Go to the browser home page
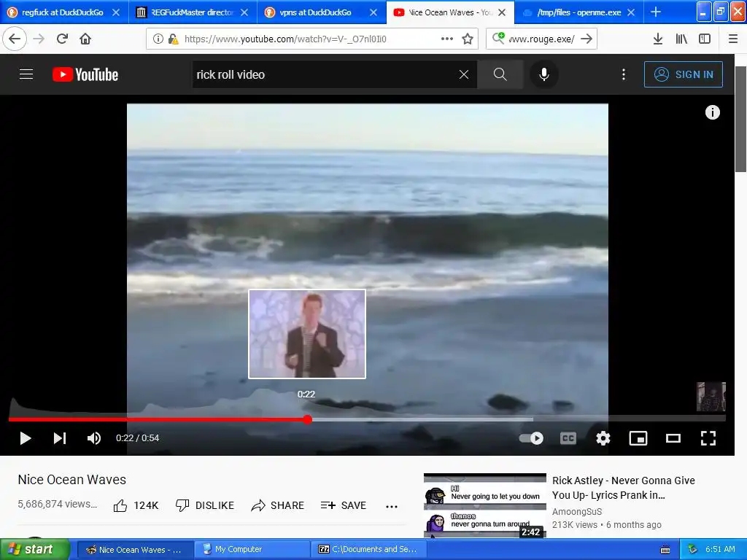The image size is (747, 560). click(85, 39)
